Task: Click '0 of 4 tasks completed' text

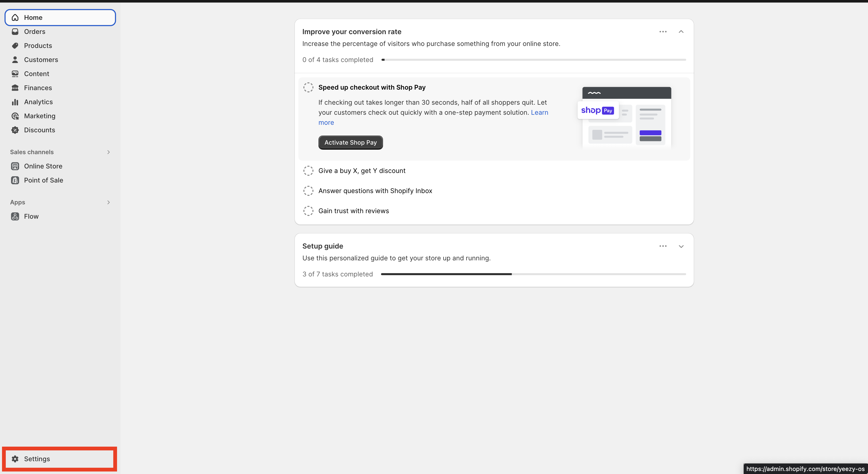Action: click(x=338, y=60)
